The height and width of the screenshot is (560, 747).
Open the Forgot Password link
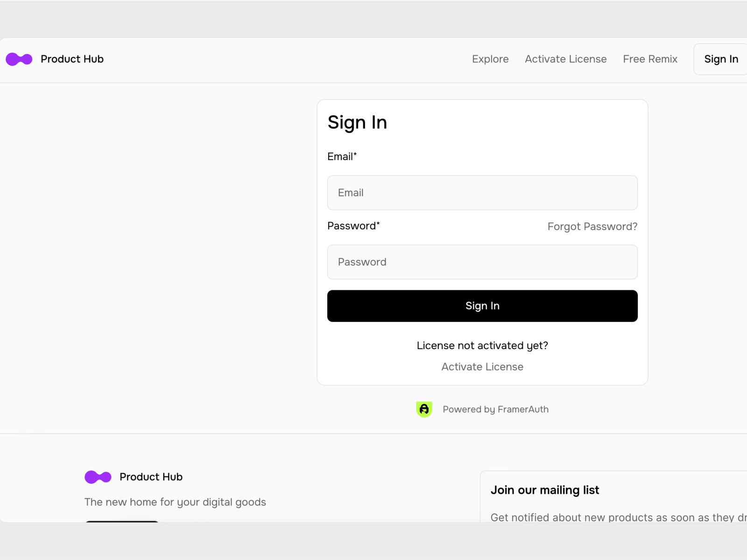point(592,226)
